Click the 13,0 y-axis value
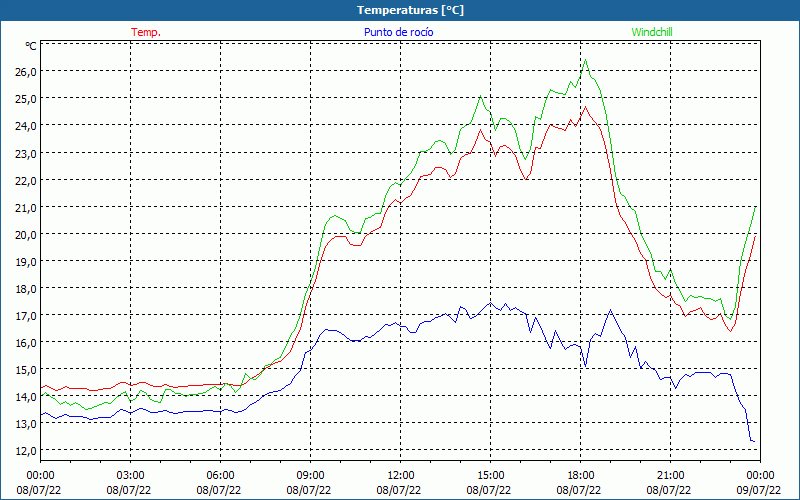800x500 pixels. (25, 423)
